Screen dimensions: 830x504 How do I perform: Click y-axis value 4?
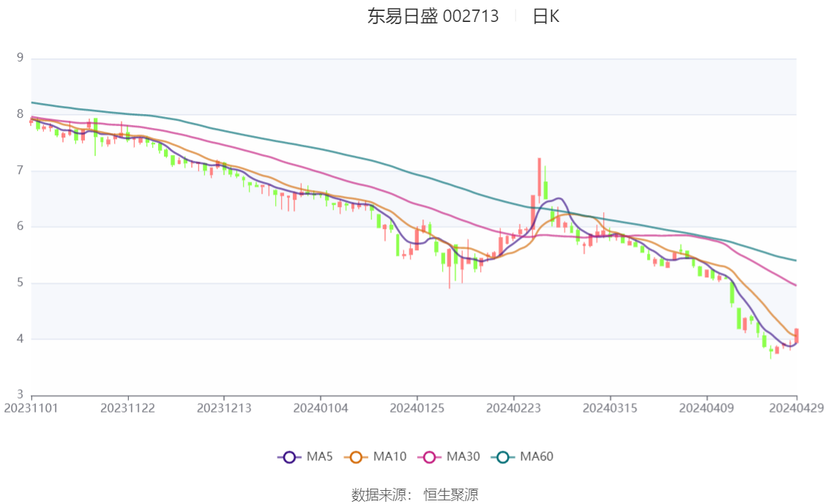[x=20, y=339]
